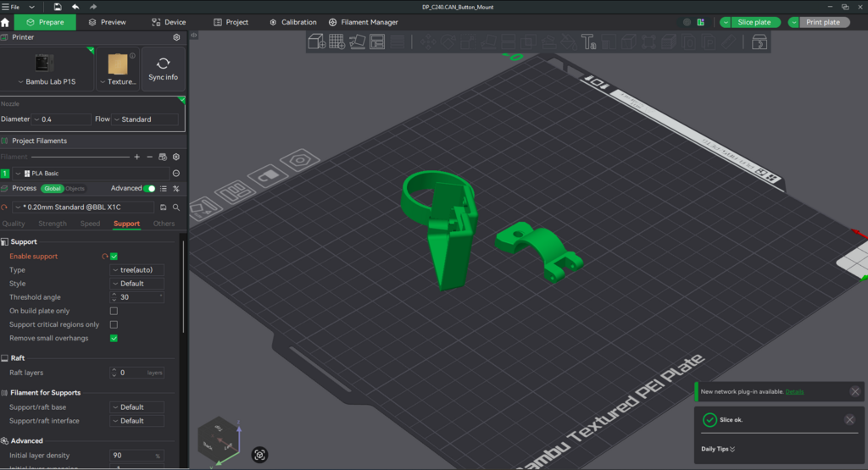This screenshot has height=470, width=868.
Task: Open the support Style dropdown
Action: point(136,284)
